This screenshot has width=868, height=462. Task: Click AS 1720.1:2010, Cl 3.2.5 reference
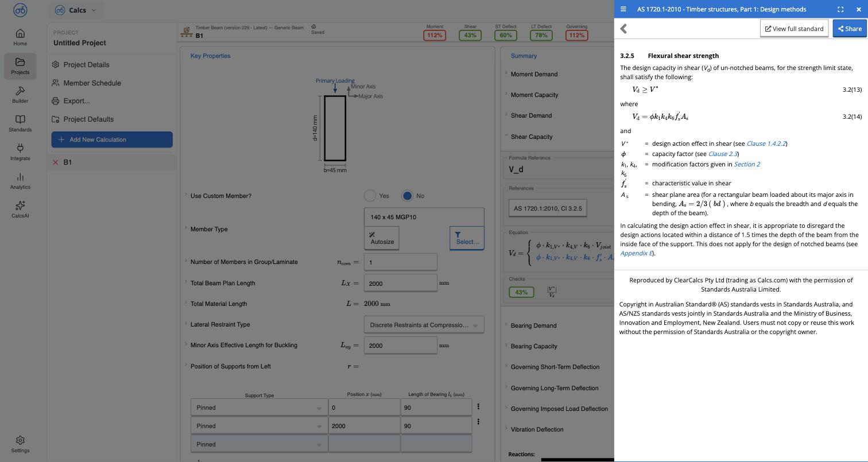548,208
